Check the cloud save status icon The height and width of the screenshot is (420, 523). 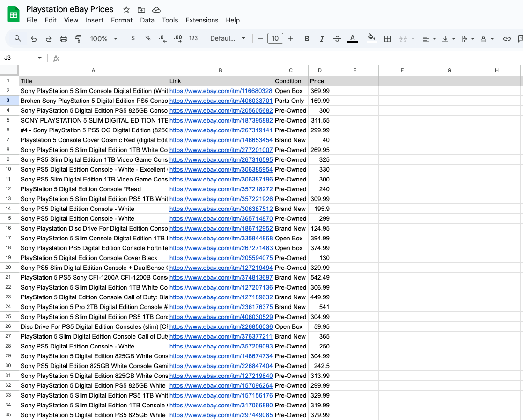(156, 10)
